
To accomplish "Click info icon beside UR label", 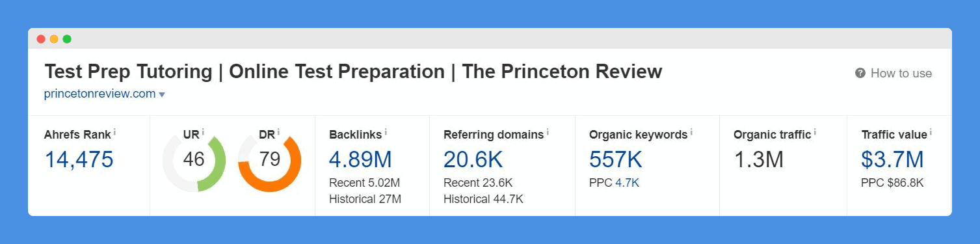I will tap(203, 132).
